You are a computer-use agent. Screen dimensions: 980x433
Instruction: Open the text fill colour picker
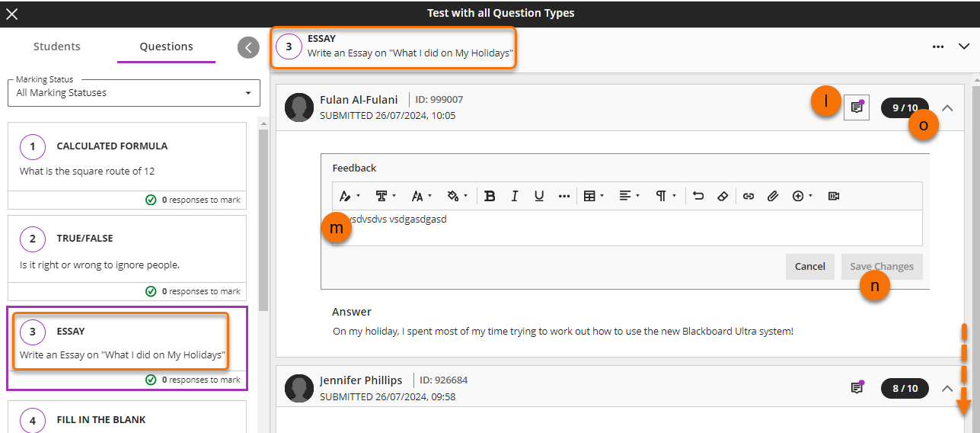coord(456,196)
